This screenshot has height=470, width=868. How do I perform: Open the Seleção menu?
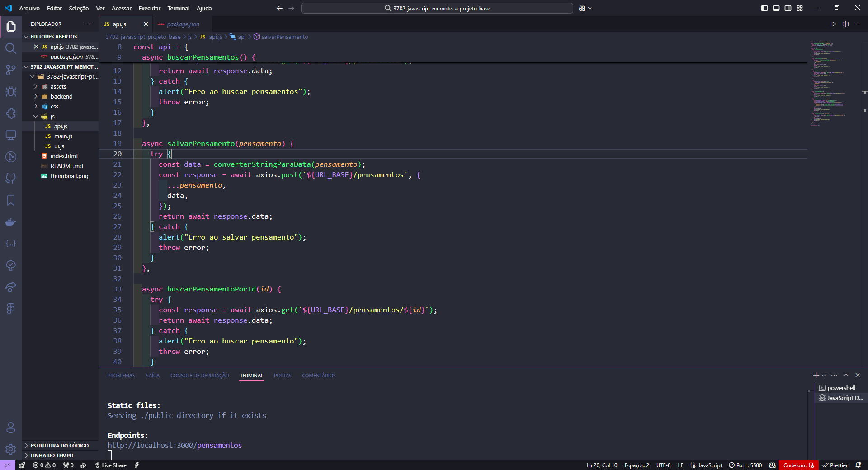[79, 8]
